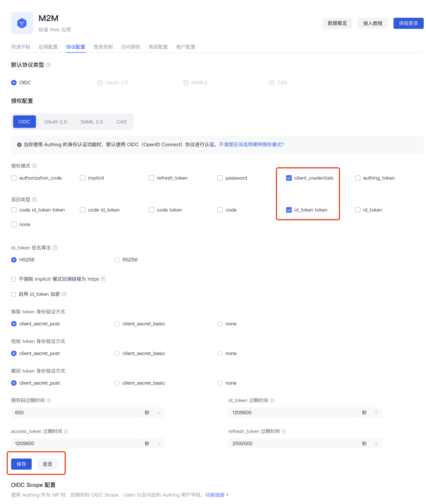This screenshot has width=426, height=504.
Task: Uncheck the client_credentials checkbox
Action: click(x=289, y=178)
